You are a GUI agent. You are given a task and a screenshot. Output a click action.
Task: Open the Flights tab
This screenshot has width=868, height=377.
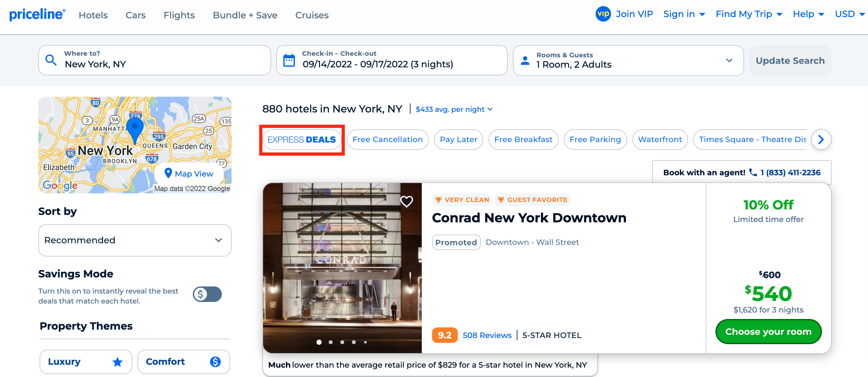179,15
